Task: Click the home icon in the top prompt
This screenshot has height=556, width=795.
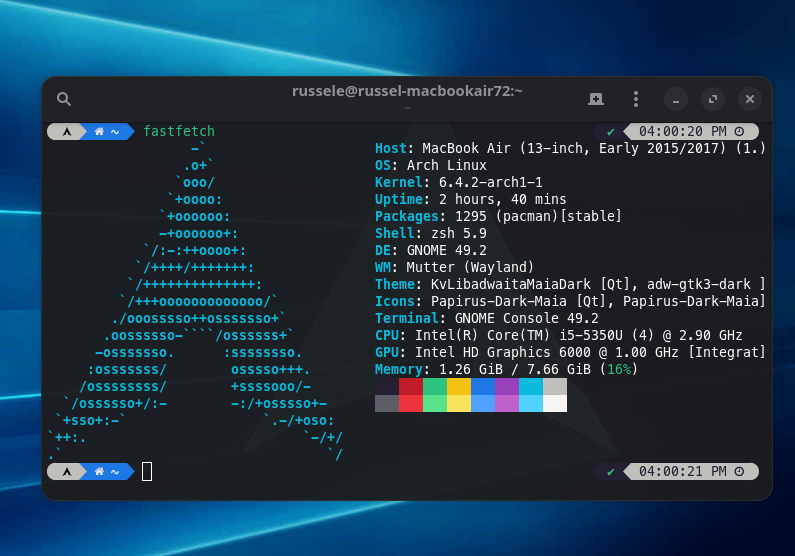Action: [x=99, y=132]
